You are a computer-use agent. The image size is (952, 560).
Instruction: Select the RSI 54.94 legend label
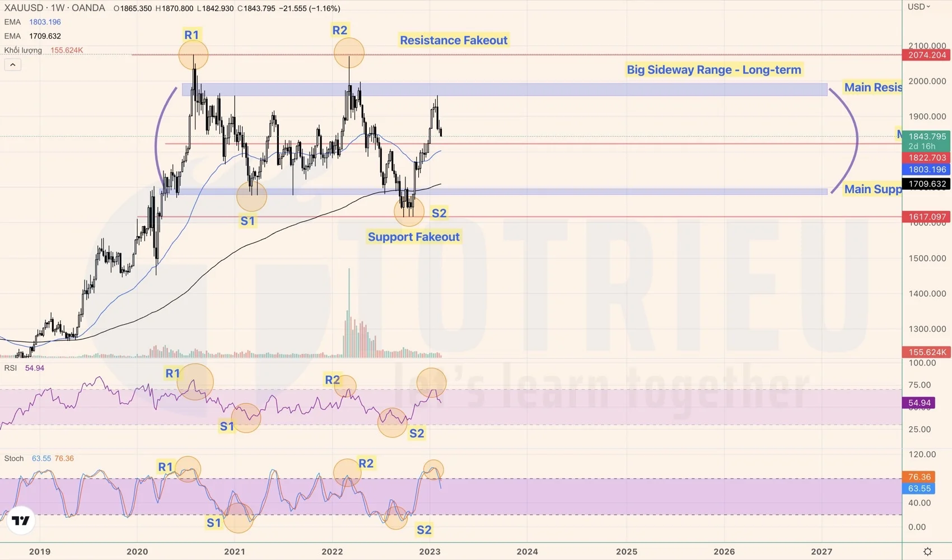pos(24,368)
